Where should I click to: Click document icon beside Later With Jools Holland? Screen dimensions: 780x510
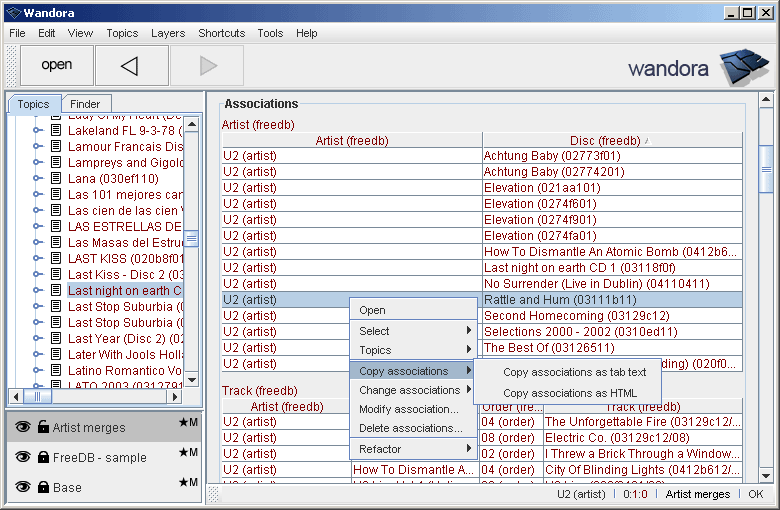pyautogui.click(x=56, y=354)
